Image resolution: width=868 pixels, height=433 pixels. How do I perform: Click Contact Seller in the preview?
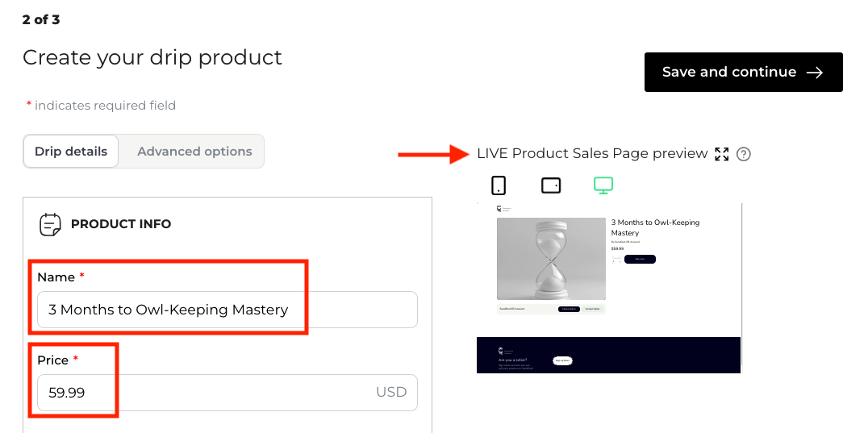click(593, 309)
